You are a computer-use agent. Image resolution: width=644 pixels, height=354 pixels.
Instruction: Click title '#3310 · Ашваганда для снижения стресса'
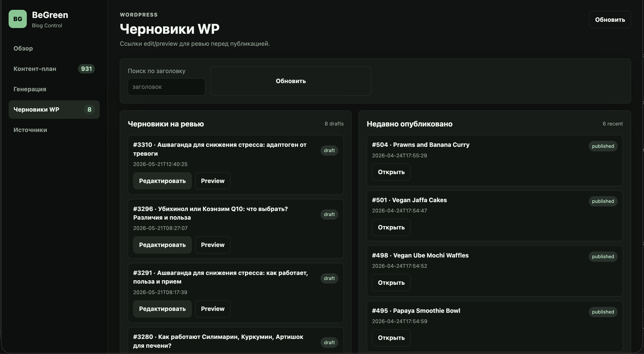tap(220, 149)
